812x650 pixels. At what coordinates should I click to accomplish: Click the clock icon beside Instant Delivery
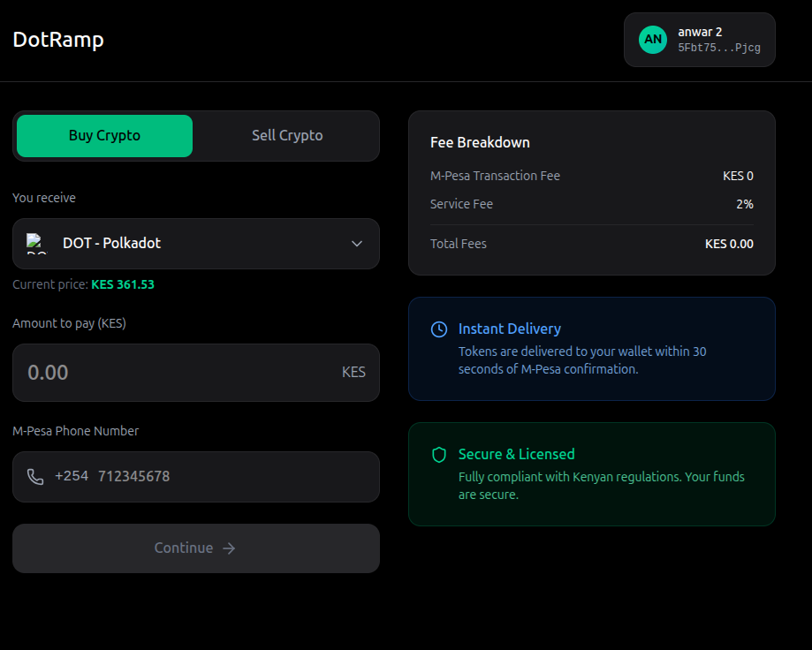tap(439, 329)
